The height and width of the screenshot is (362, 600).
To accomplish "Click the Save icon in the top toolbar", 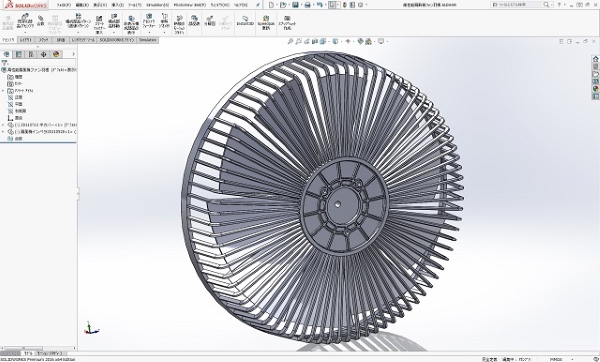I will click(295, 5).
